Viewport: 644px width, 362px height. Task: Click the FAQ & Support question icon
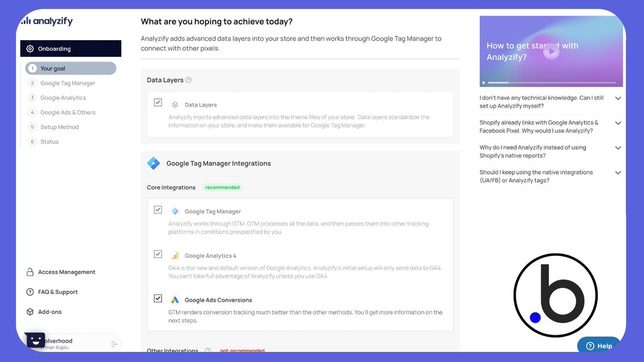point(30,292)
